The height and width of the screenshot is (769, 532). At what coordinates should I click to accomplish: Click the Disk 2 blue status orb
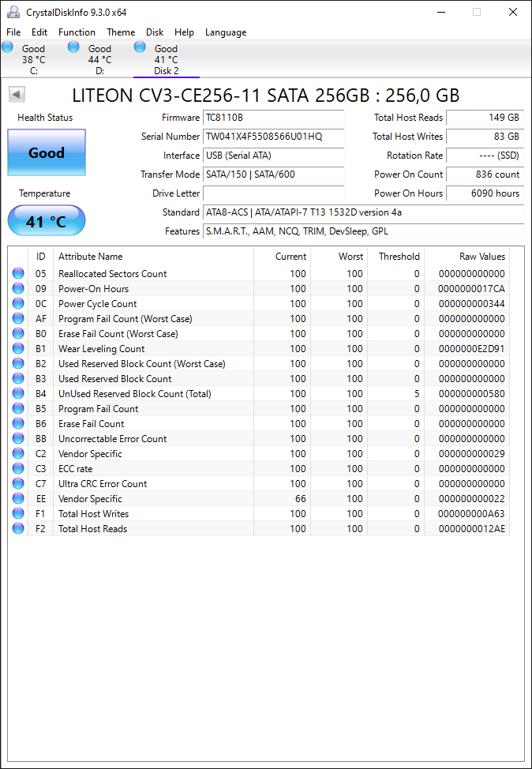tap(140, 47)
